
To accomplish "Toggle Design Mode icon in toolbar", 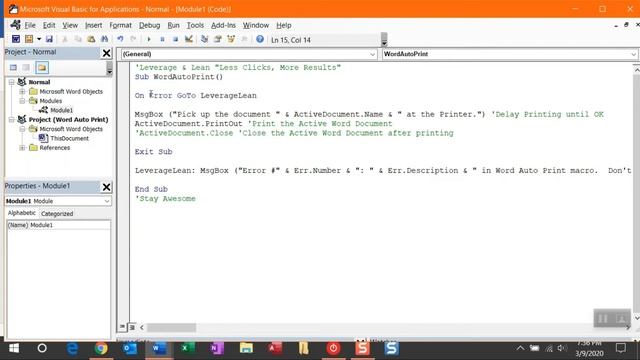I will point(189,39).
